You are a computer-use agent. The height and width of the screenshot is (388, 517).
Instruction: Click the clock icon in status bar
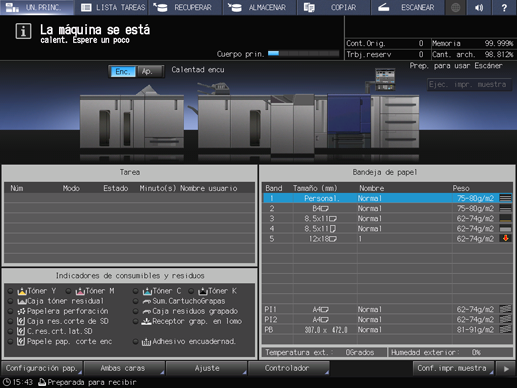(x=6, y=382)
